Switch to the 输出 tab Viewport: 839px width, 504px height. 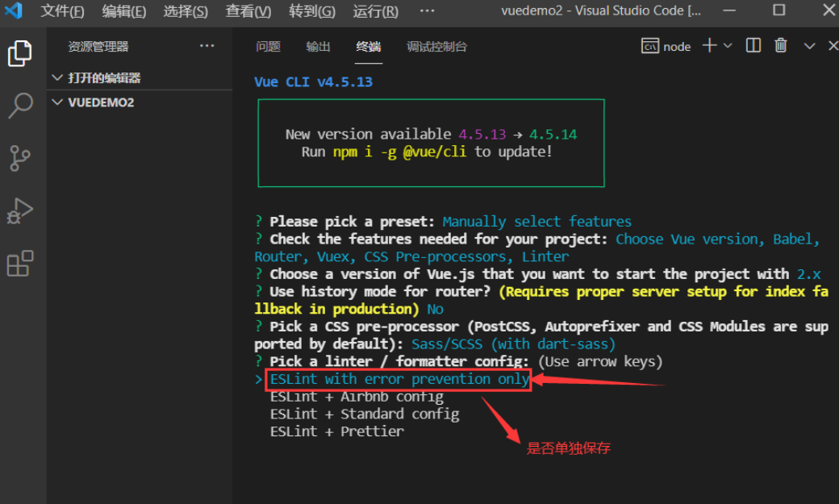pyautogui.click(x=318, y=47)
